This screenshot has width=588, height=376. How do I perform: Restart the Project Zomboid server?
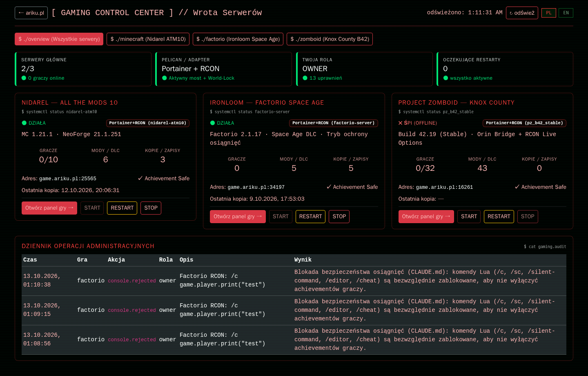click(x=499, y=217)
